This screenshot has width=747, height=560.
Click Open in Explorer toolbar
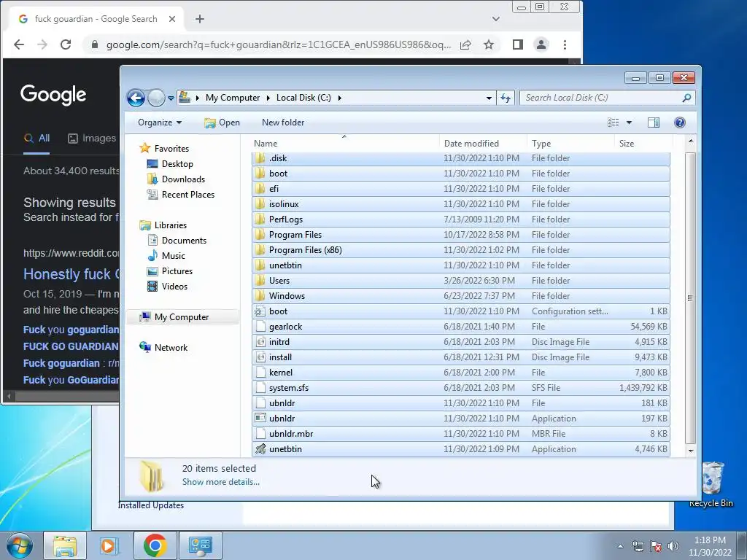(222, 122)
